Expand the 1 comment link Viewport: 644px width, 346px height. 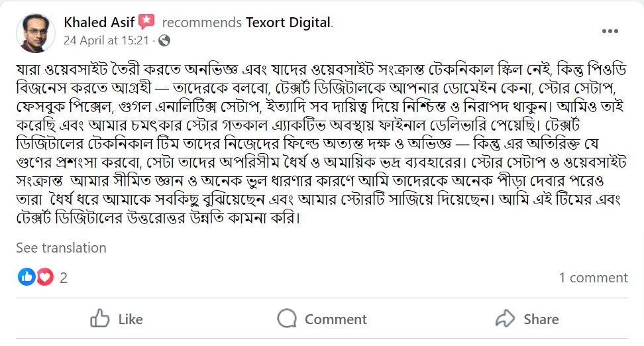point(593,278)
